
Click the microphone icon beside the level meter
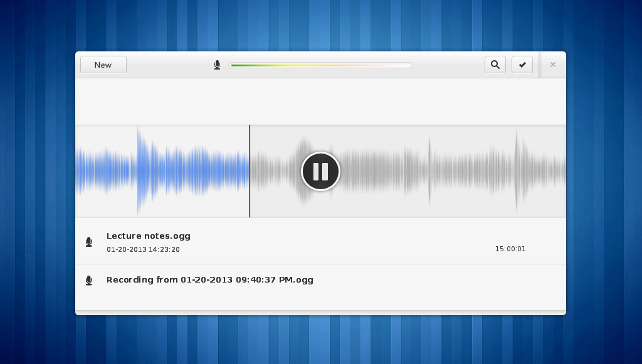coord(218,65)
